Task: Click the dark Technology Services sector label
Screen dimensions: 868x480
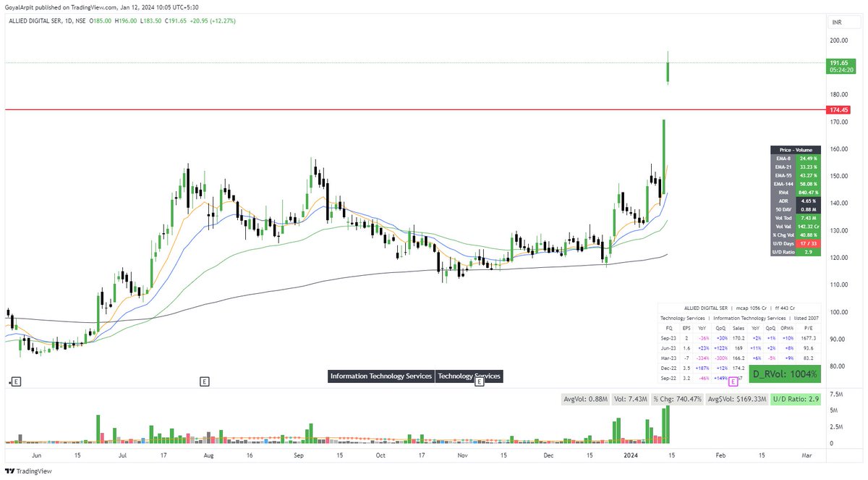Action: pyautogui.click(x=469, y=376)
